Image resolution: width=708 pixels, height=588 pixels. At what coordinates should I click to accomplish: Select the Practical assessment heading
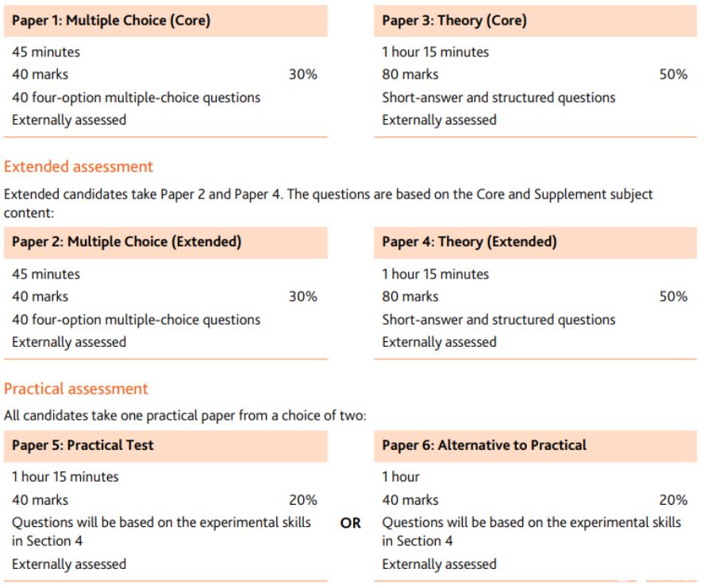[x=76, y=389]
